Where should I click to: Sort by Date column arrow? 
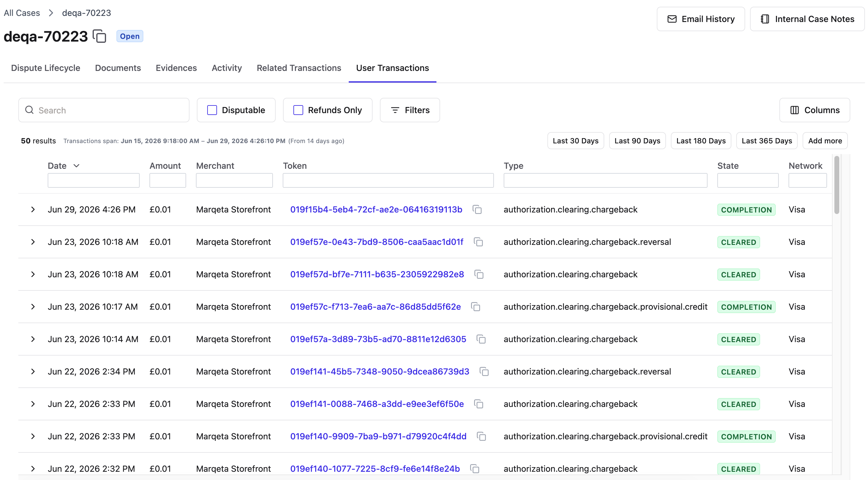pos(76,166)
